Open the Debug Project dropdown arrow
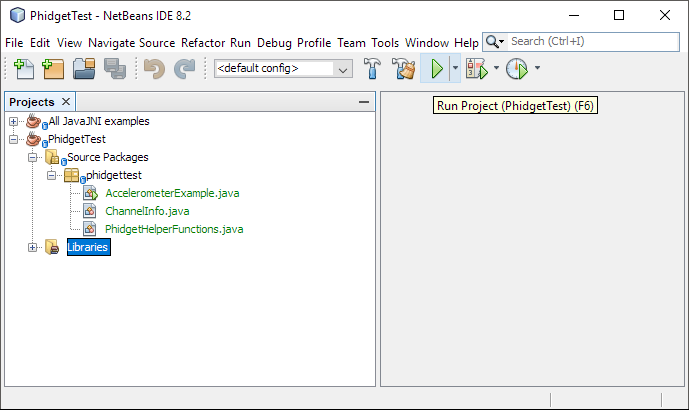Viewport: 689px width, 410px height. 496,68
